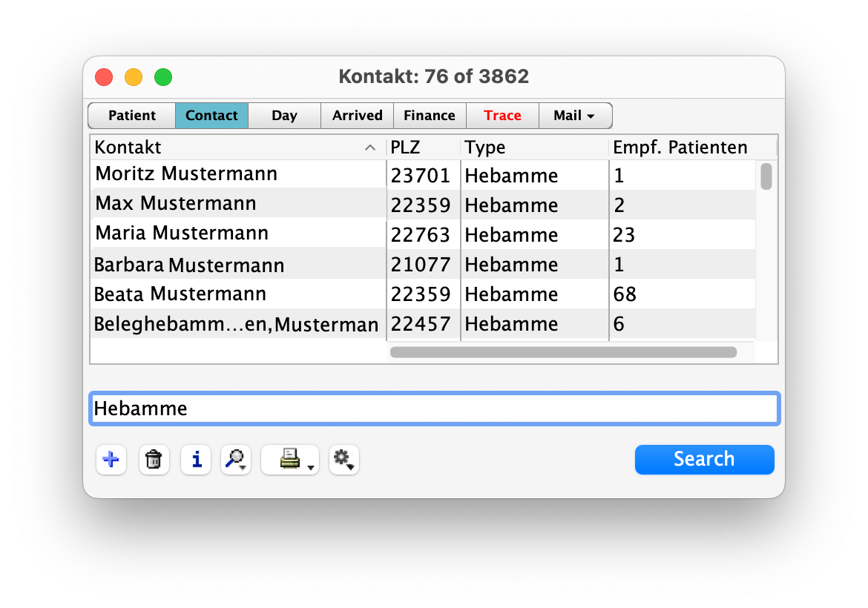
Task: Select the Finance tab
Action: (429, 116)
